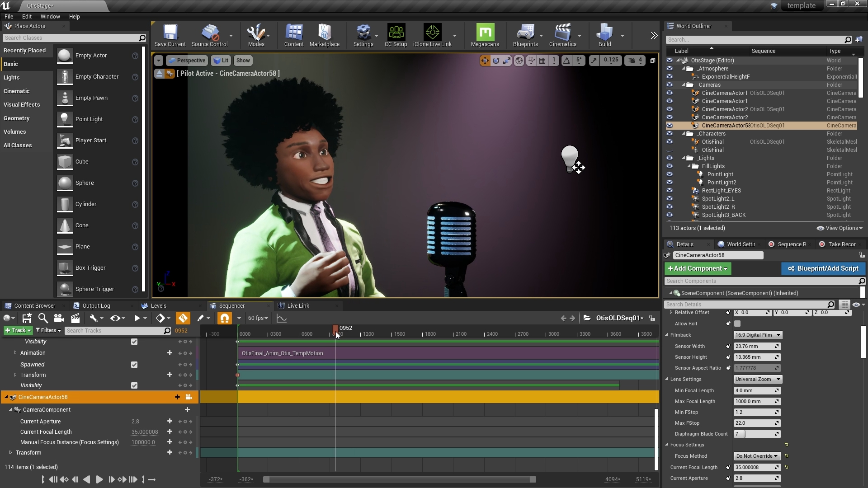Enable Allow Roll checkbox
The image size is (868, 488).
point(737,324)
